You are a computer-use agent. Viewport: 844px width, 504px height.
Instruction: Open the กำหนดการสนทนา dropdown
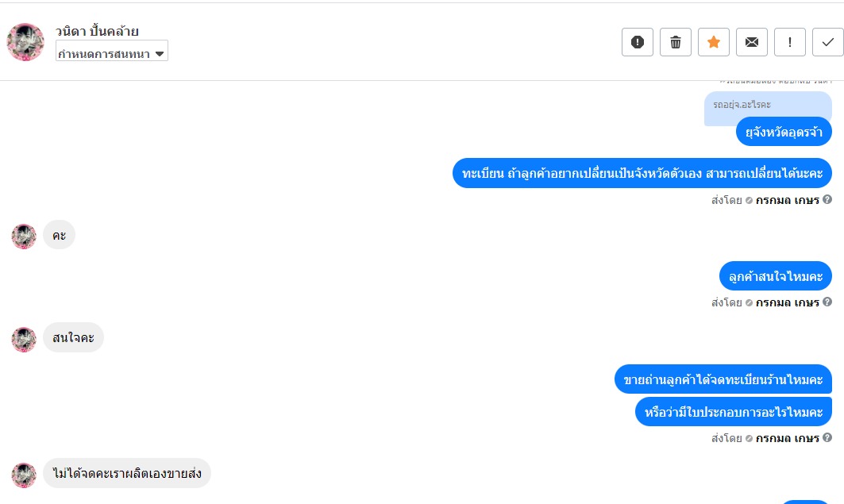click(x=112, y=54)
